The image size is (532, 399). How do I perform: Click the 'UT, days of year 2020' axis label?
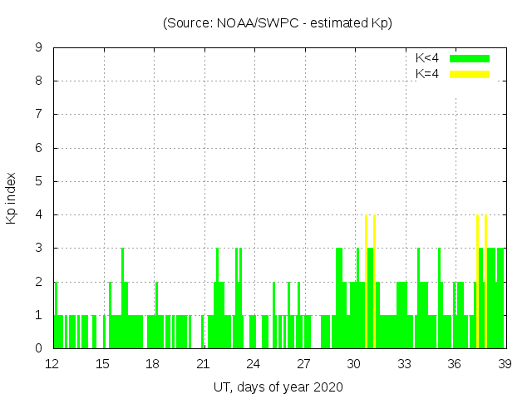point(278,387)
